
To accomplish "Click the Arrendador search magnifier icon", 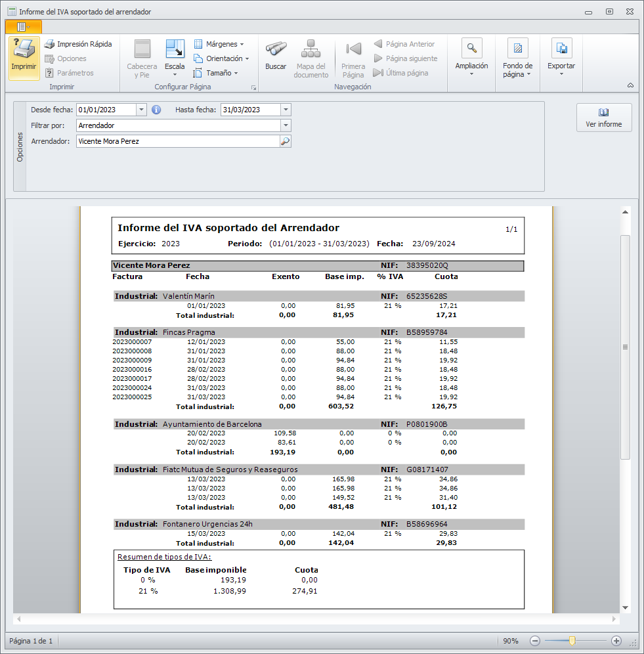I will (285, 141).
